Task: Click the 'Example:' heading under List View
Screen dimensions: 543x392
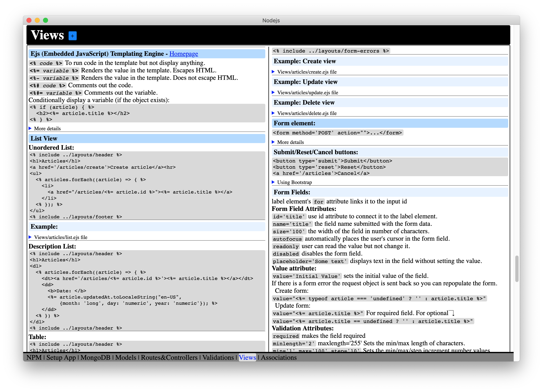Action: (147, 226)
